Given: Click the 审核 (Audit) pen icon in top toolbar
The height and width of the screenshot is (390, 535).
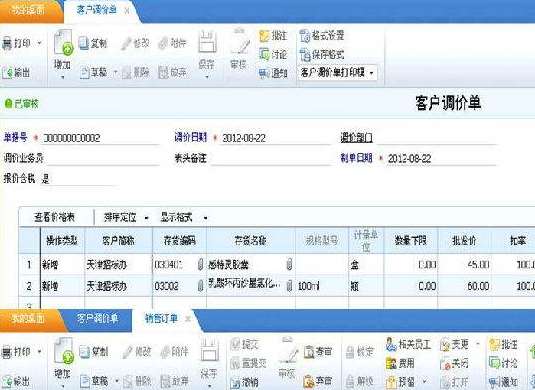Looking at the screenshot, I should click(240, 42).
